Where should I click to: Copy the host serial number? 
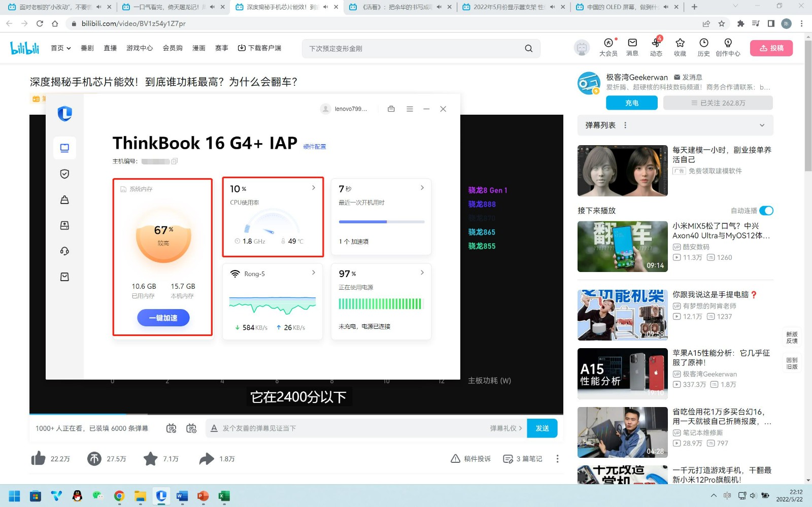point(175,161)
